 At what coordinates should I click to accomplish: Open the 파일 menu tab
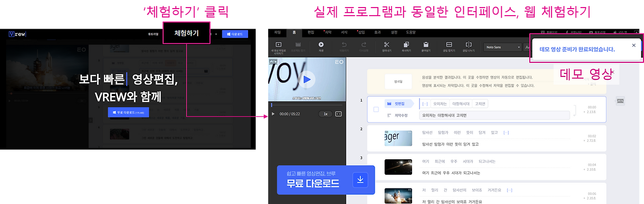point(277,32)
